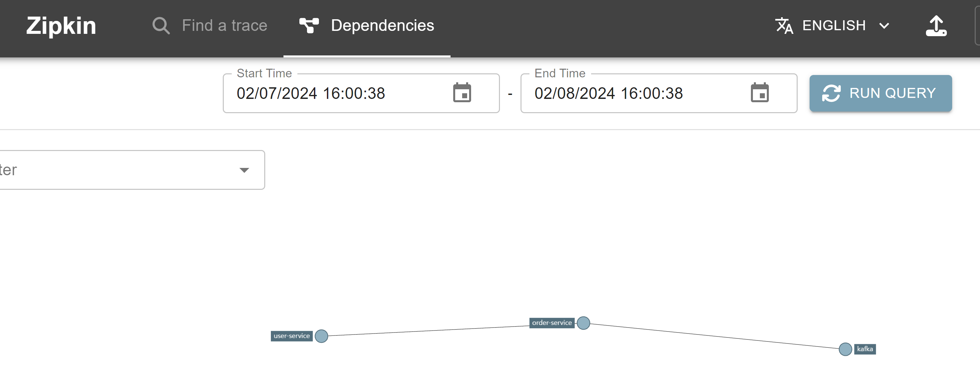The image size is (980, 375).
Task: Click the language chevron arrow
Action: tap(884, 26)
